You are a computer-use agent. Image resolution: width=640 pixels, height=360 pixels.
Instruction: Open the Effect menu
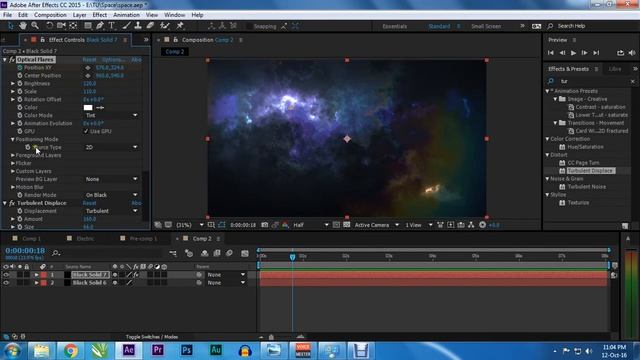(100, 15)
